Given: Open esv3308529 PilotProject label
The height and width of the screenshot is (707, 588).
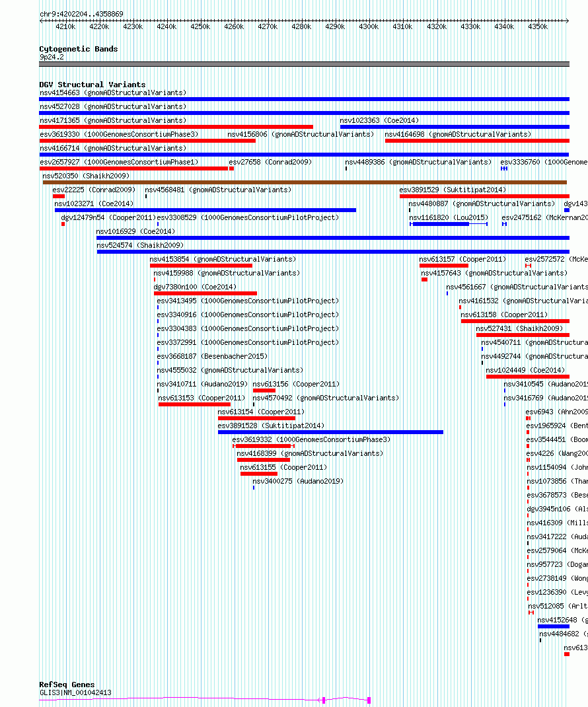Looking at the screenshot, I should pyautogui.click(x=248, y=217).
